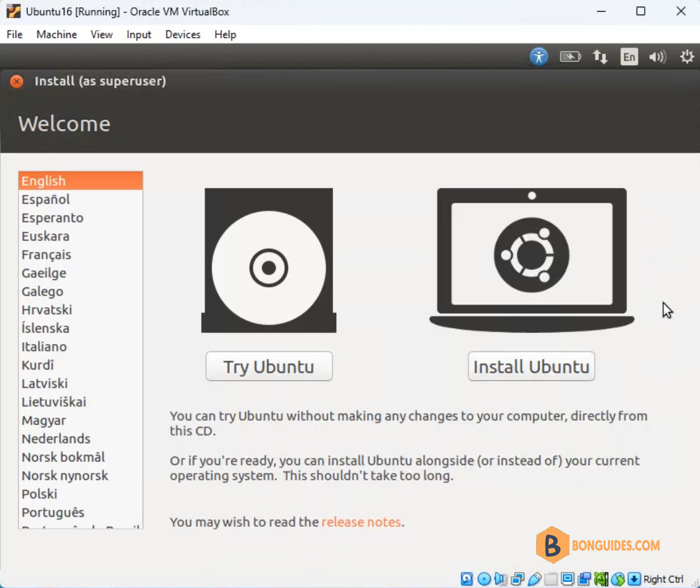The image size is (700, 588).
Task: Click the Right Ctrl host key label
Action: point(663,579)
